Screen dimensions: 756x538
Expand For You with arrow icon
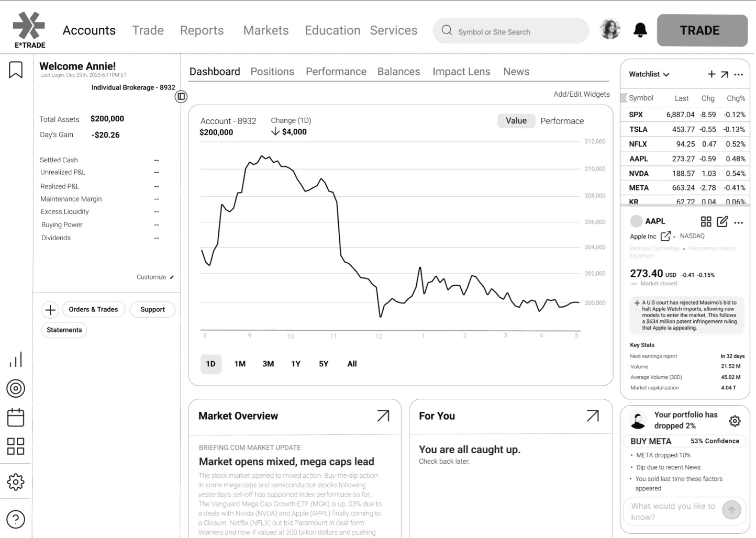[593, 416]
